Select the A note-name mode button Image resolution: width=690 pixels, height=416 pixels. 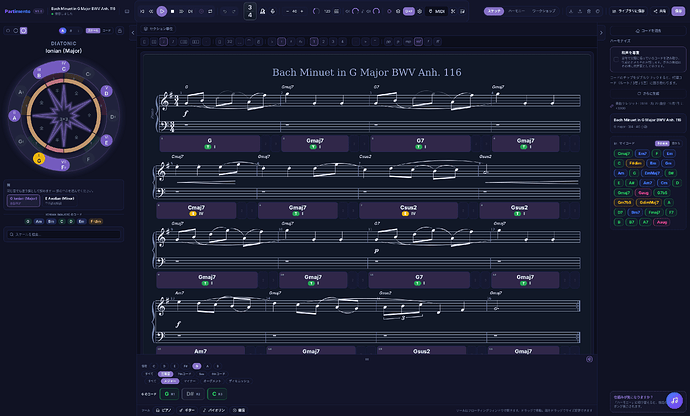[x=62, y=30]
